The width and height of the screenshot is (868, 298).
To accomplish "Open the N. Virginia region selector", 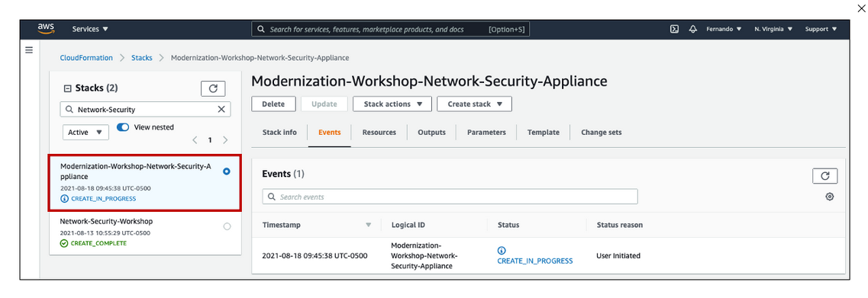I will (773, 29).
